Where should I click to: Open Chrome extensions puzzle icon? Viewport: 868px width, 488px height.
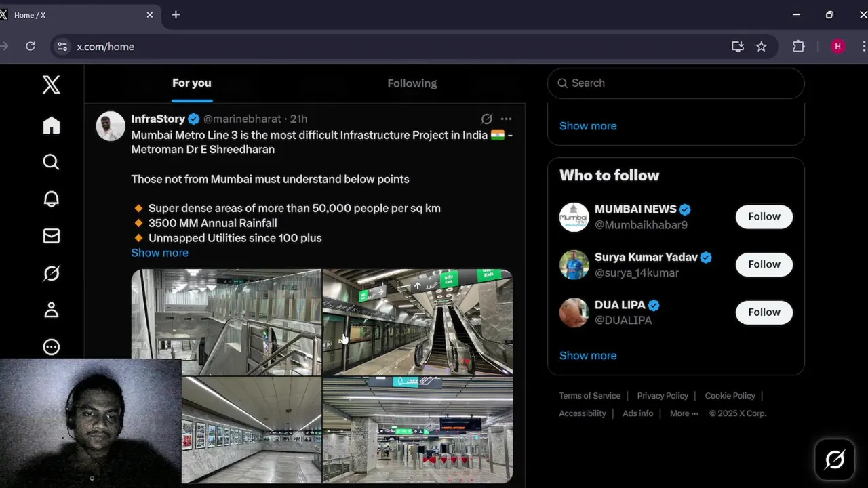coord(799,46)
